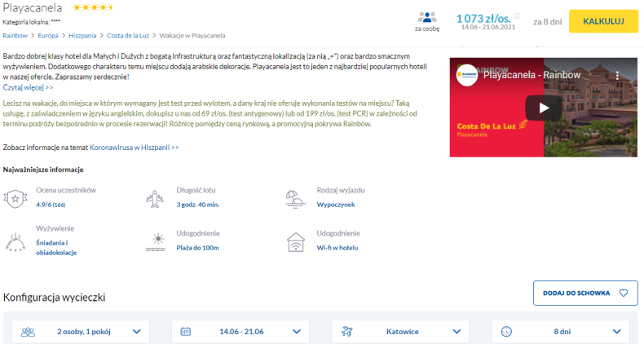Click the flight length airplane icon
The height and width of the screenshot is (344, 644).
click(155, 200)
